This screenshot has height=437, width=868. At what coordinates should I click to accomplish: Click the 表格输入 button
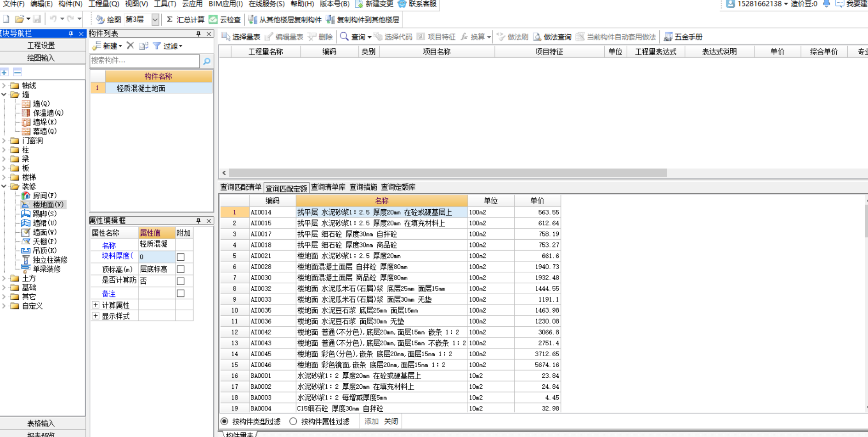(x=41, y=423)
